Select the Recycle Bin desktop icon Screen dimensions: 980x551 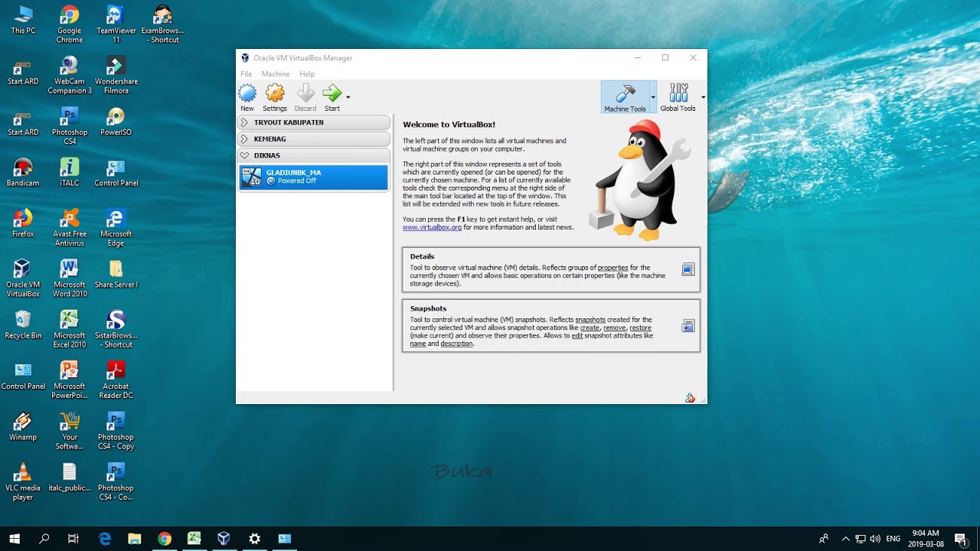tap(23, 324)
